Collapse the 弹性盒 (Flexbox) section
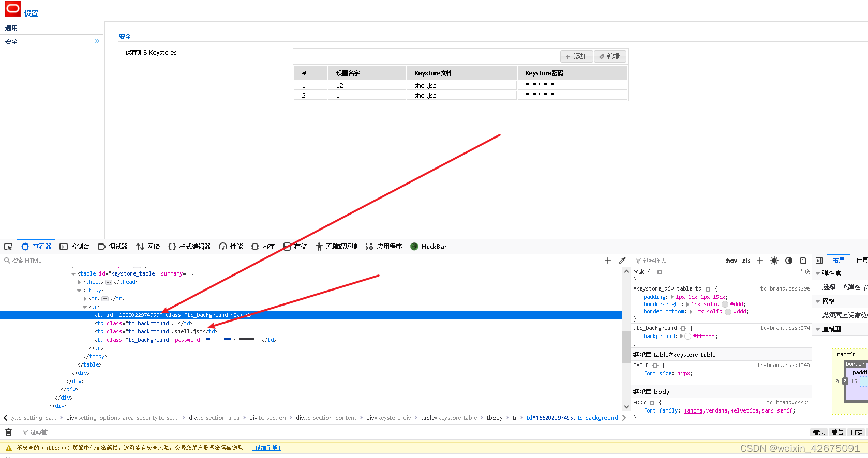This screenshot has height=458, width=868. [818, 273]
